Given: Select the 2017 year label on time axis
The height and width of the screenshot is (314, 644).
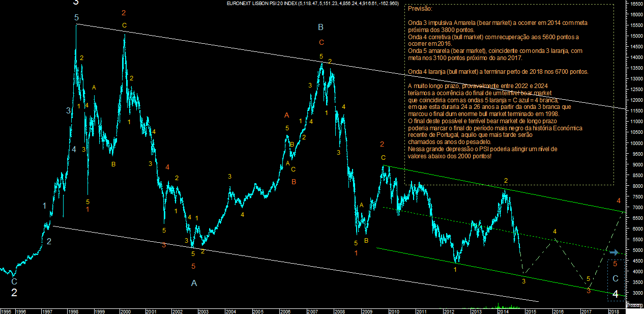Looking at the screenshot, I should (586, 310).
